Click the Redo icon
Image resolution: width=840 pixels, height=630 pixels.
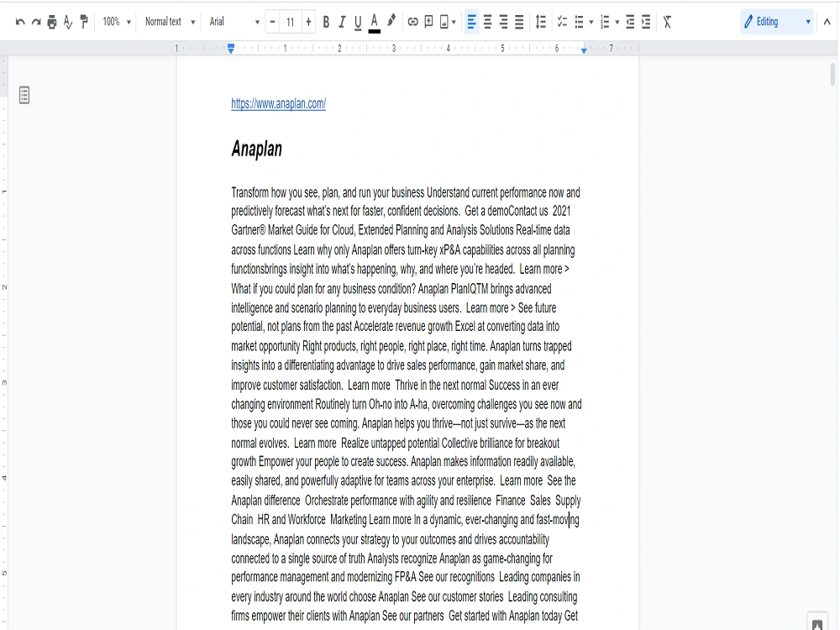click(36, 22)
